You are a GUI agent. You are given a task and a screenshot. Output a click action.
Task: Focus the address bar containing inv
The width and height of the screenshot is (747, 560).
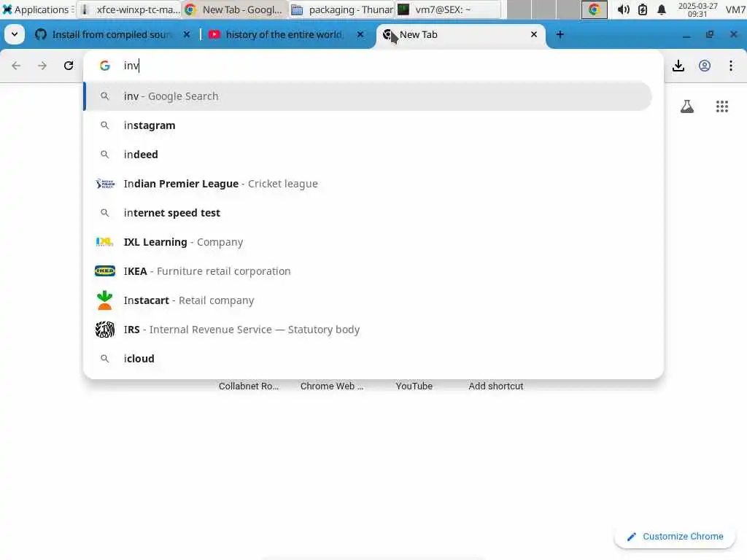[x=373, y=66]
